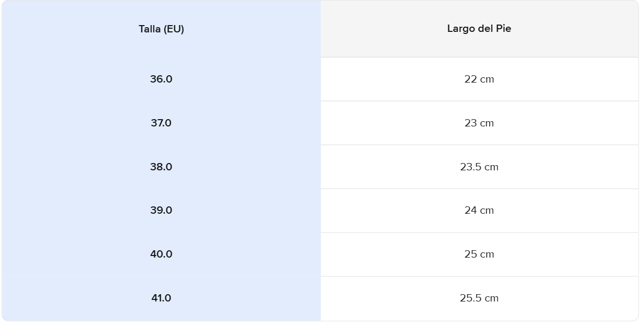The width and height of the screenshot is (644, 325).
Task: Click the 'cm' unit beside 23.5
Action: pos(491,167)
